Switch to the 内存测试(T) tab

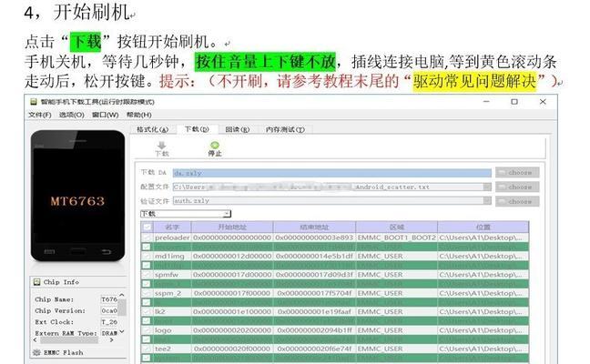(285, 129)
